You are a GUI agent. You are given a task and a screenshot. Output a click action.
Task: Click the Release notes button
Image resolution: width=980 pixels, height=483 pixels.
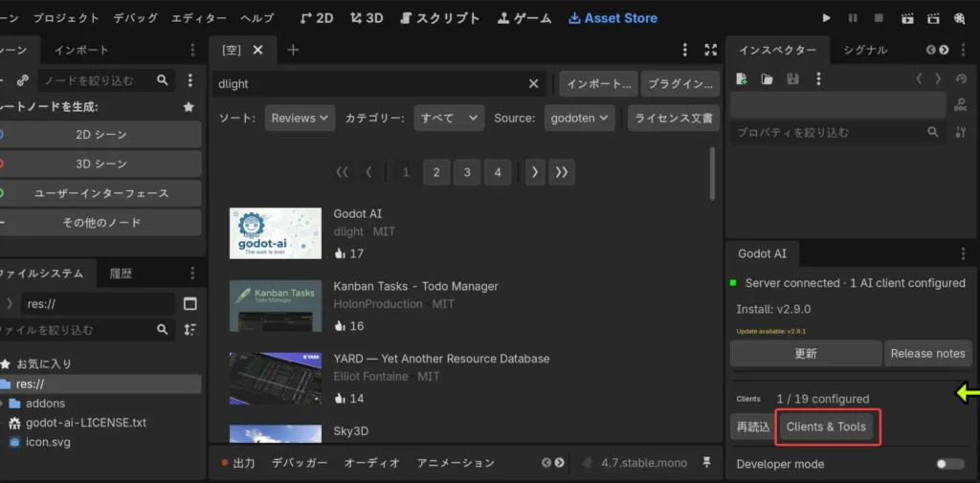click(x=927, y=354)
